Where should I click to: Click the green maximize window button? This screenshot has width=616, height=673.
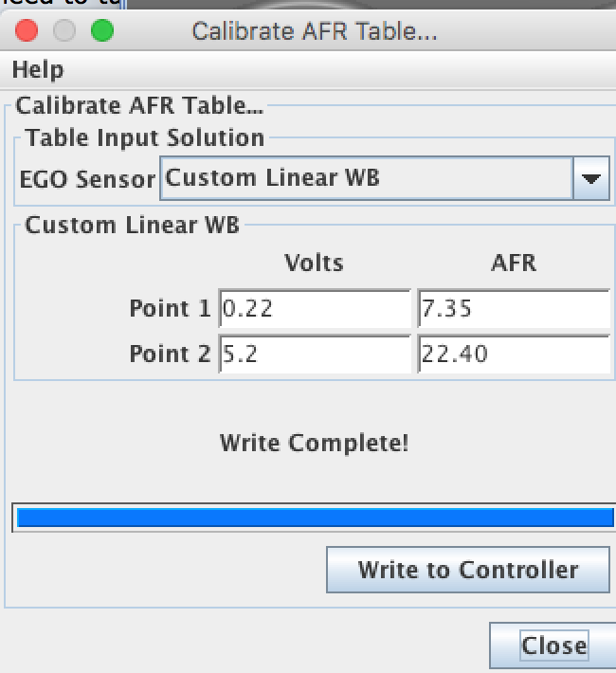click(x=101, y=31)
